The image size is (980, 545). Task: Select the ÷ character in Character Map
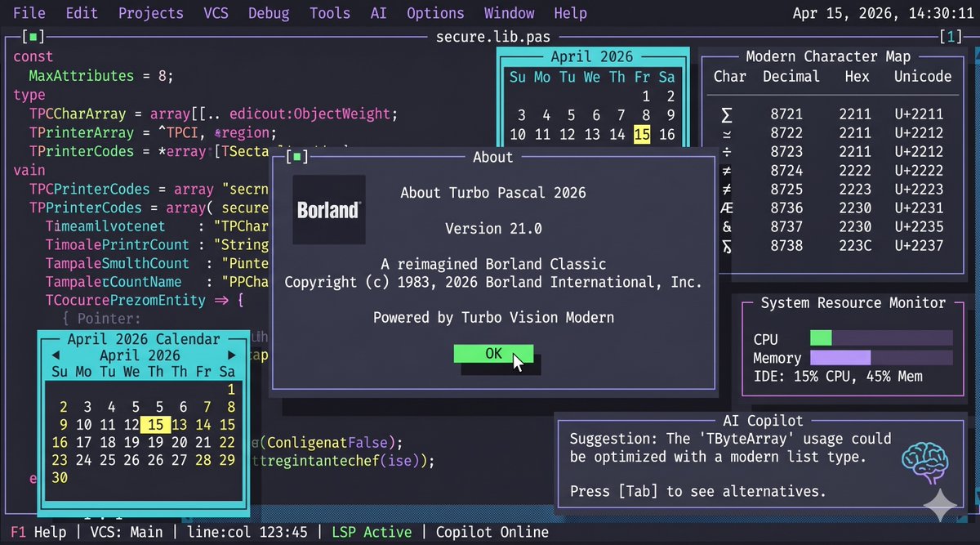click(727, 152)
